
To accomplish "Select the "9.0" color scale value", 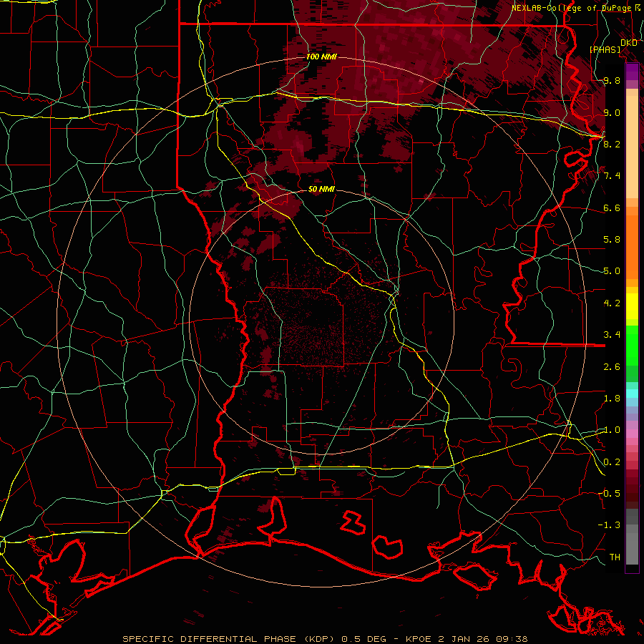I will 612,113.
